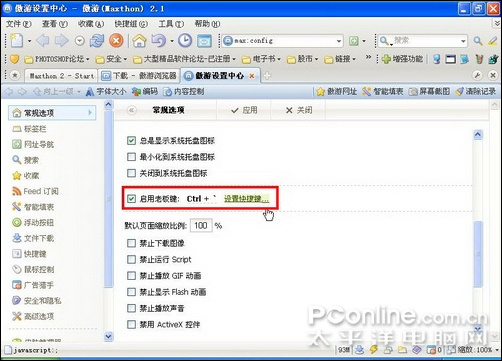Open 编码 encoding tool
Image resolution: width=502 pixels, height=361 pixels.
(145, 91)
